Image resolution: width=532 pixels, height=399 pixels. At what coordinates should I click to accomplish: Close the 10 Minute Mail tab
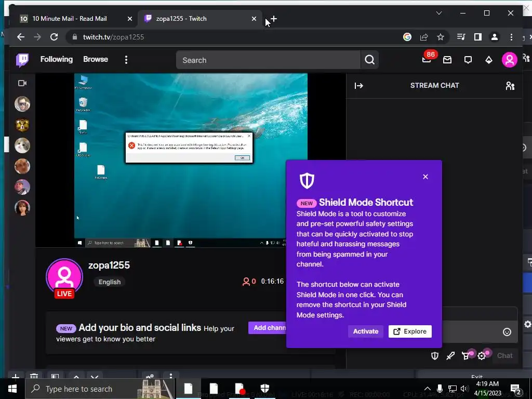coord(129,19)
